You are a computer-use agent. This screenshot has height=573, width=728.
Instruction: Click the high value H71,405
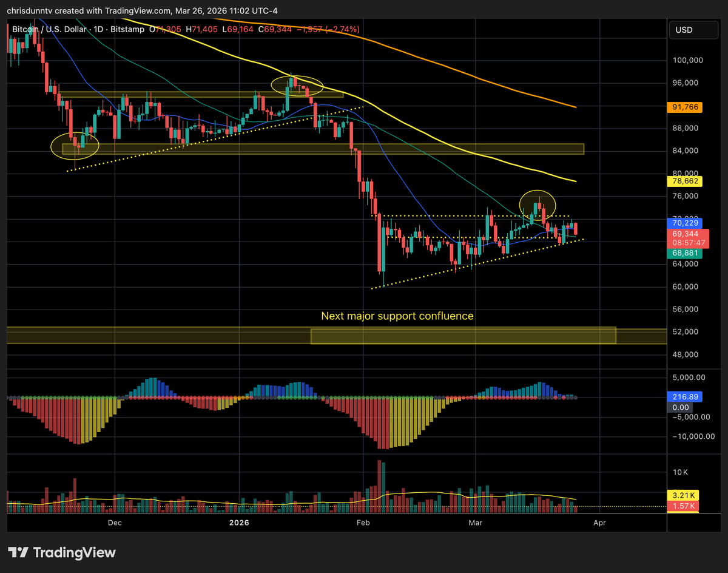point(201,29)
